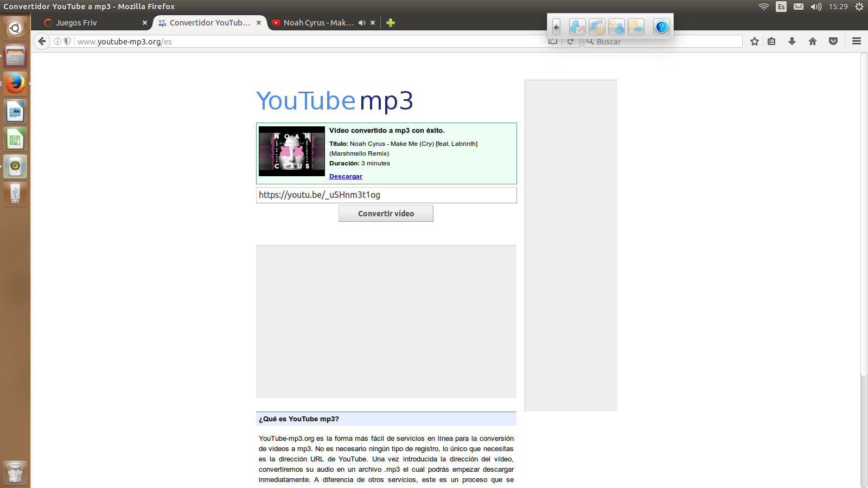The image size is (868, 488).
Task: Click the file transfer icon in floating toolbar
Action: (x=636, y=27)
